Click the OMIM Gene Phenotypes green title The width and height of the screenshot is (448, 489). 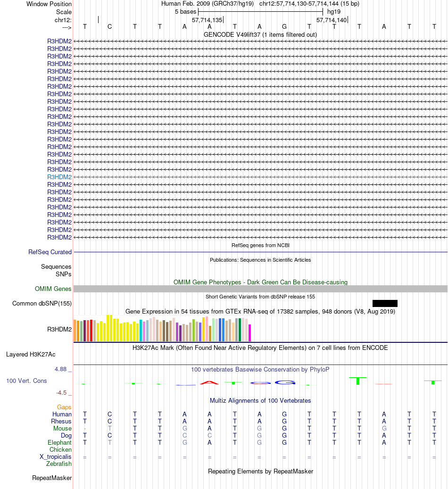pyautogui.click(x=260, y=282)
